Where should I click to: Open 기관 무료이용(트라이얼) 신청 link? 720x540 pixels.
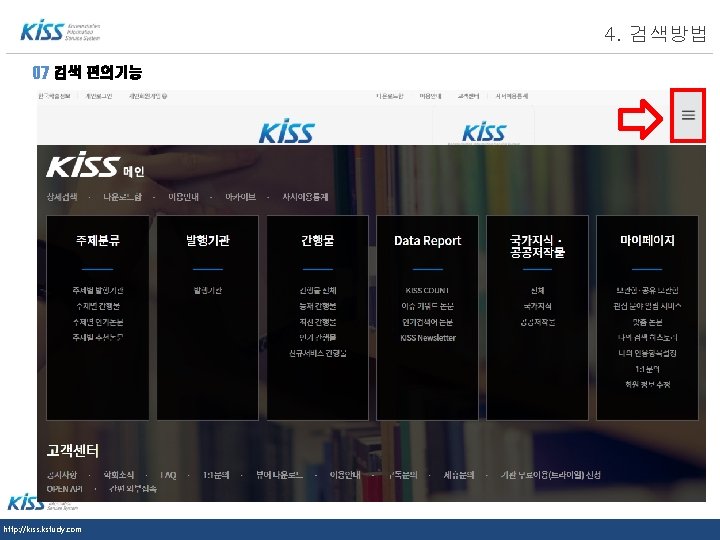coord(551,475)
